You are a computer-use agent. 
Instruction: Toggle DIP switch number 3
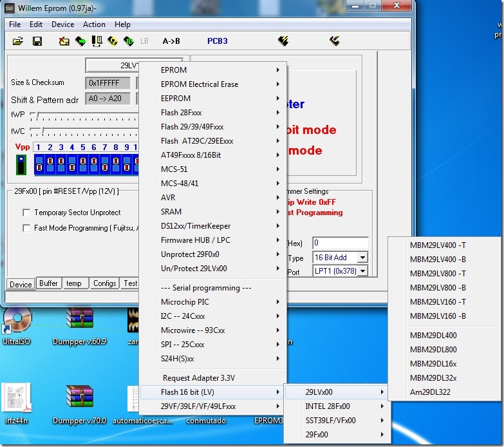click(x=61, y=165)
